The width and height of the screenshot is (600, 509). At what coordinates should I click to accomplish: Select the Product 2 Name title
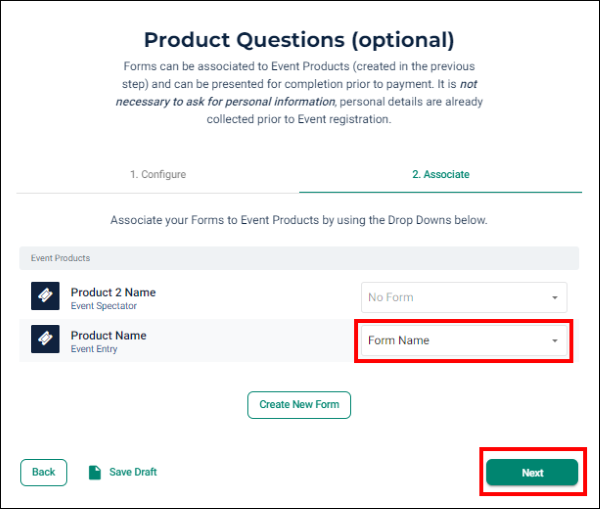click(x=113, y=292)
